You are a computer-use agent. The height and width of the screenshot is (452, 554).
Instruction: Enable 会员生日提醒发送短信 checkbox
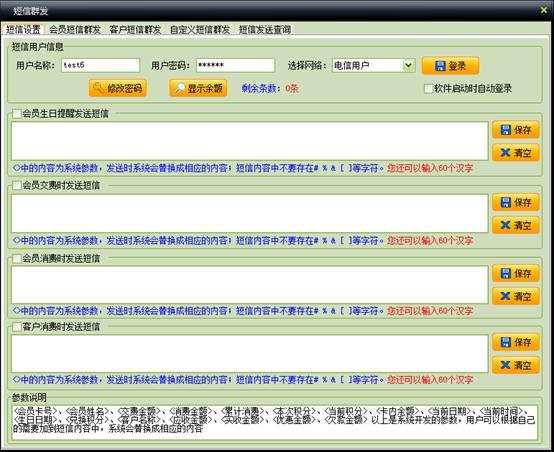[17, 114]
